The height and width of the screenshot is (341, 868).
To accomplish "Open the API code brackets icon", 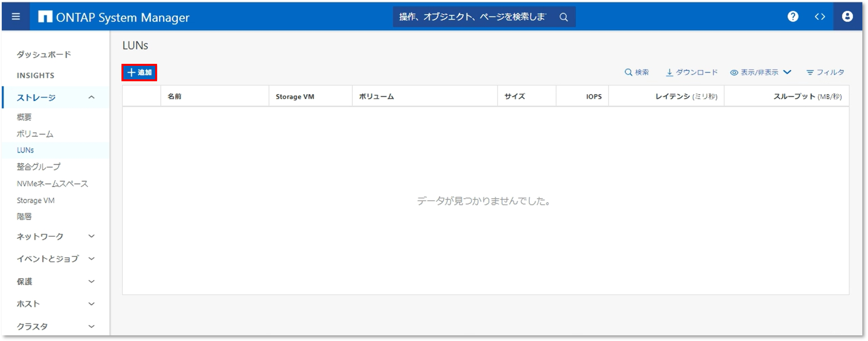I will [x=819, y=16].
